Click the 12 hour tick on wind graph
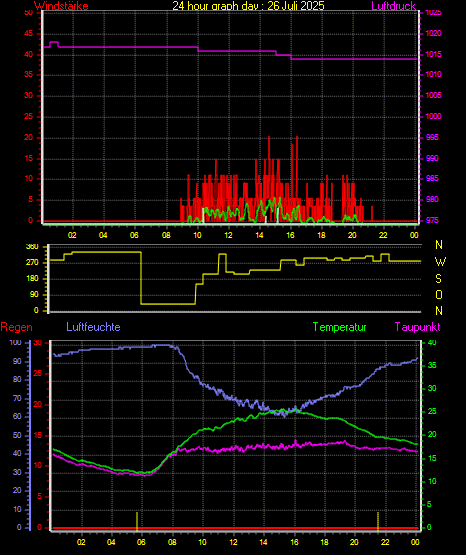Screen dimensions: 466x555 (x=228, y=235)
